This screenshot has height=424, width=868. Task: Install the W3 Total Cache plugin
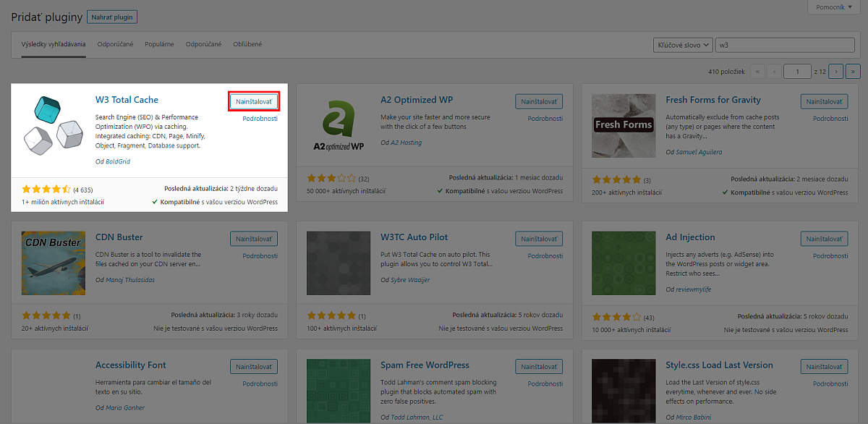(254, 101)
